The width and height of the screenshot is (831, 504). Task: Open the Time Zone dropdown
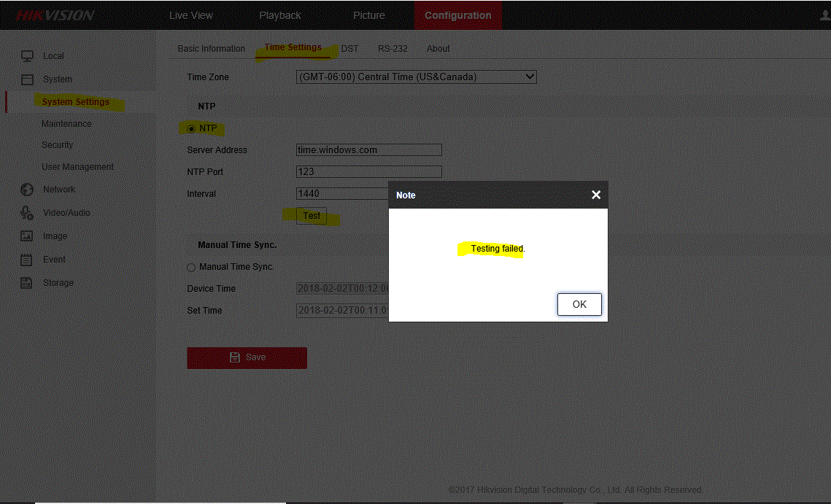coord(416,77)
